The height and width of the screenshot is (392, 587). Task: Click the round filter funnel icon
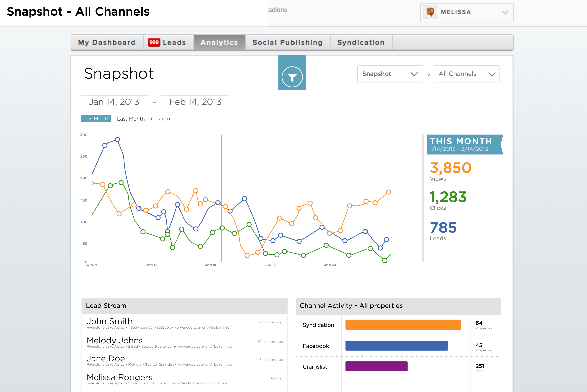pos(292,77)
